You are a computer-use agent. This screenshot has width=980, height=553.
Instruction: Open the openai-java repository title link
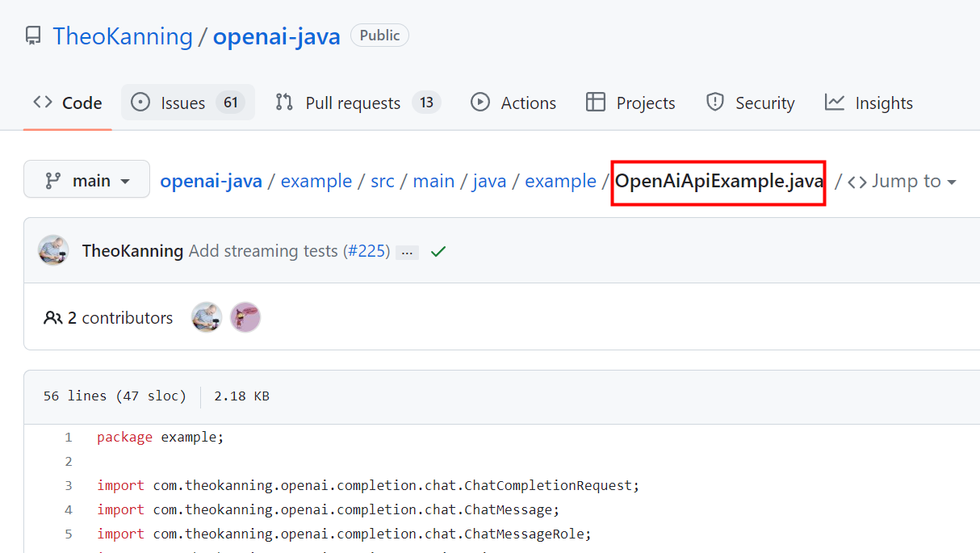277,36
